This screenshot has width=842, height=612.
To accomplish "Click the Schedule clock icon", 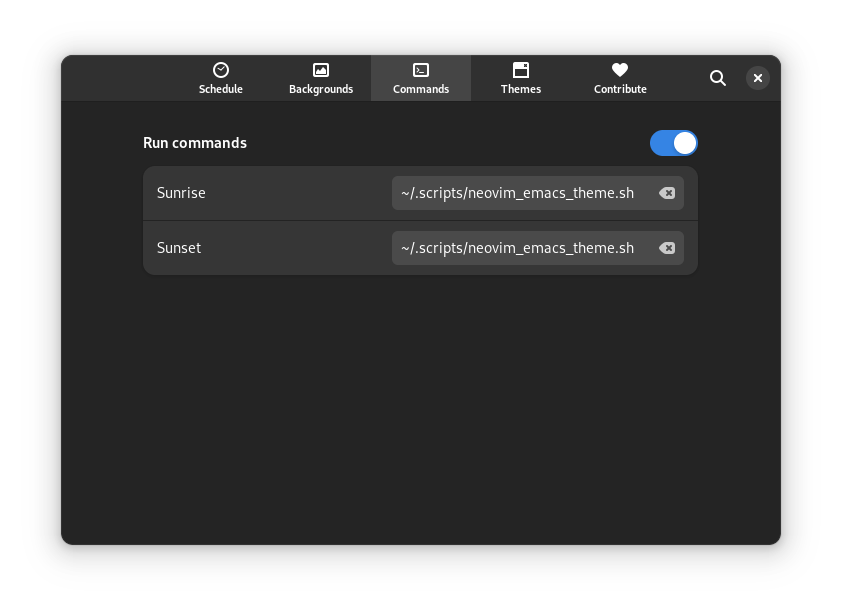I will [220, 70].
